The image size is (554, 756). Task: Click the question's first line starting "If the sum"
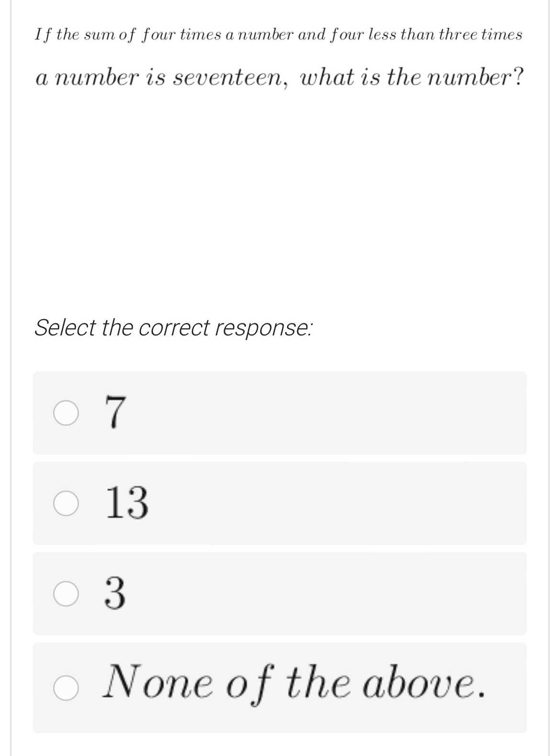pyautogui.click(x=278, y=35)
